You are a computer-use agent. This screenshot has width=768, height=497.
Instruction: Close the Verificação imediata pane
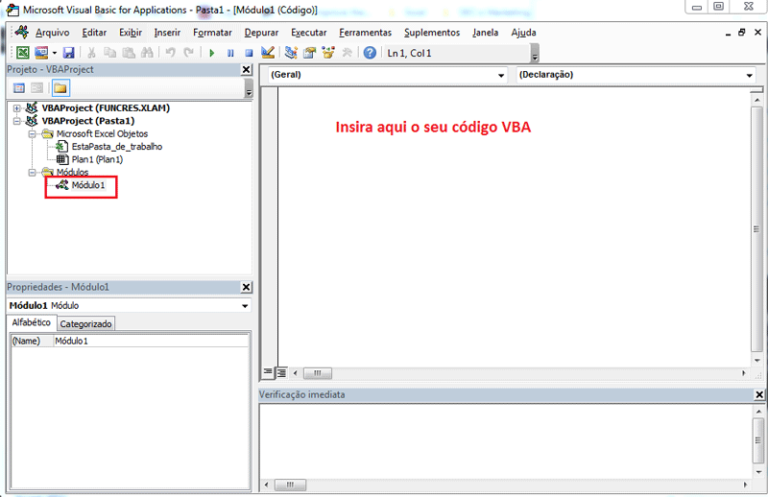(758, 395)
